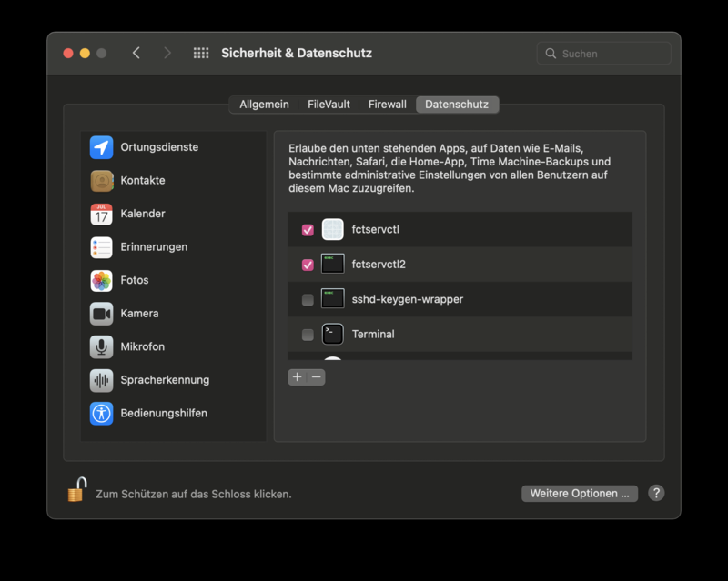This screenshot has height=581, width=728.
Task: Open the FileVault tab
Action: click(x=329, y=105)
